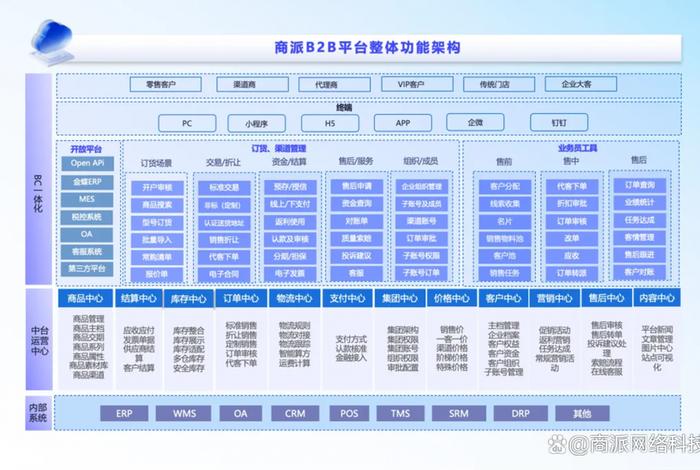The width and height of the screenshot is (700, 470).
Task: Click the 钉钉 terminal box
Action: (x=559, y=122)
